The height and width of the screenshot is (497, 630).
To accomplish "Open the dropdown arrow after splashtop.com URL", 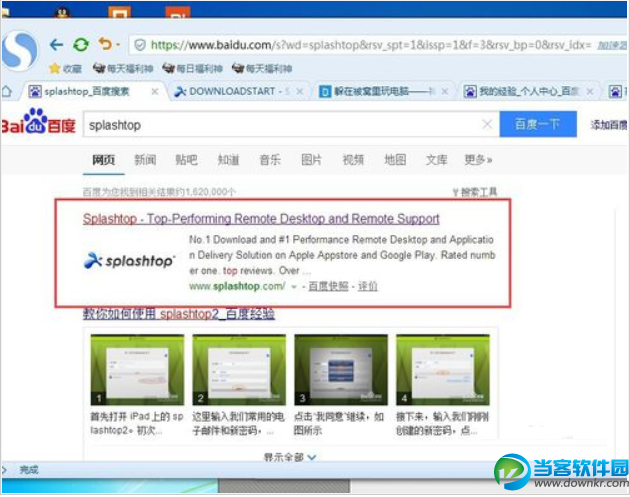I will tap(294, 287).
